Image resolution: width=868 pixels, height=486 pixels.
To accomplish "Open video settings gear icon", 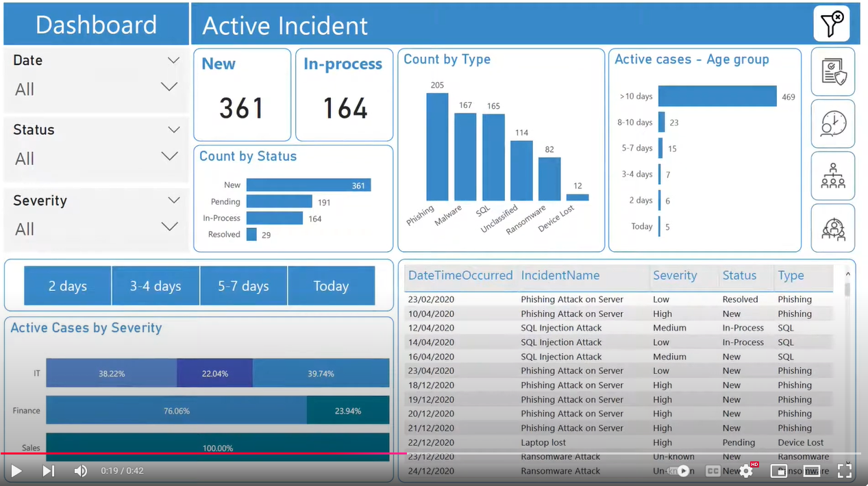I will [746, 471].
